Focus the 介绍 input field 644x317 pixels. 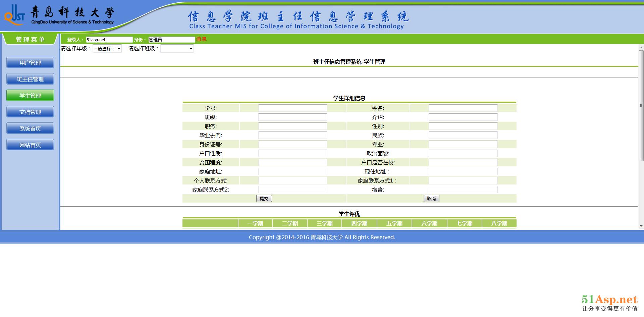click(463, 117)
